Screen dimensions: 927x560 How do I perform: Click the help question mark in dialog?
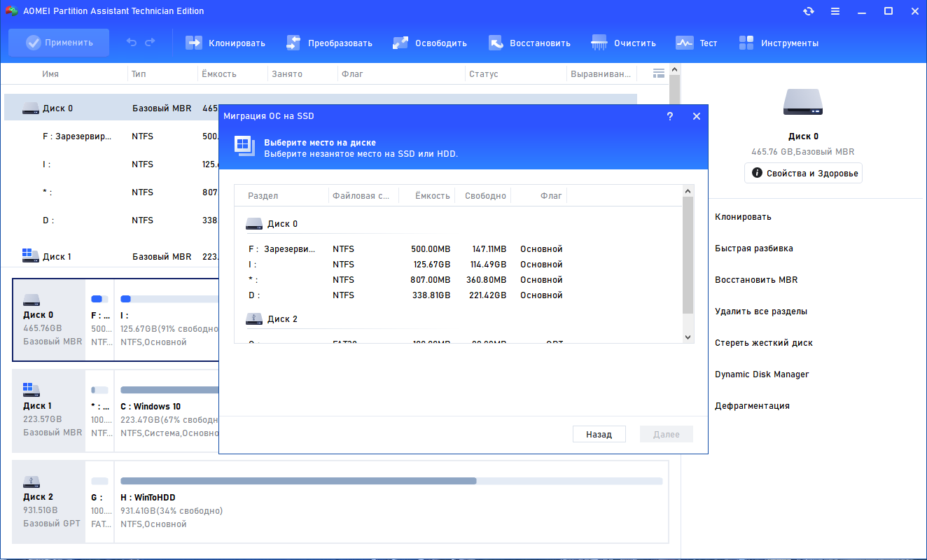coord(670,116)
